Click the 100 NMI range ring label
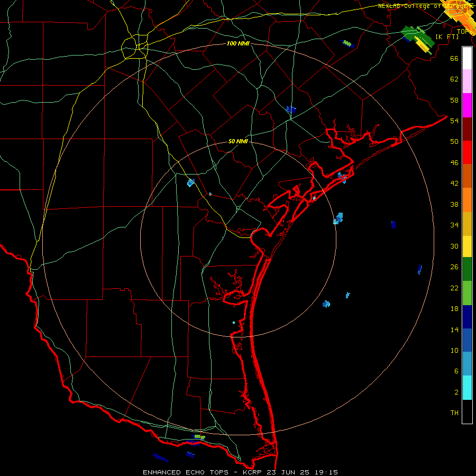476x476 pixels. 238,43
